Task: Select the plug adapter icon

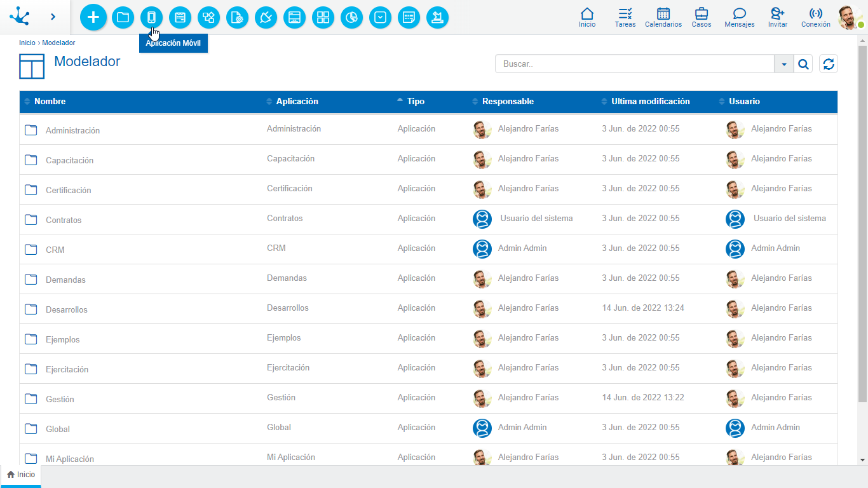Action: click(266, 18)
